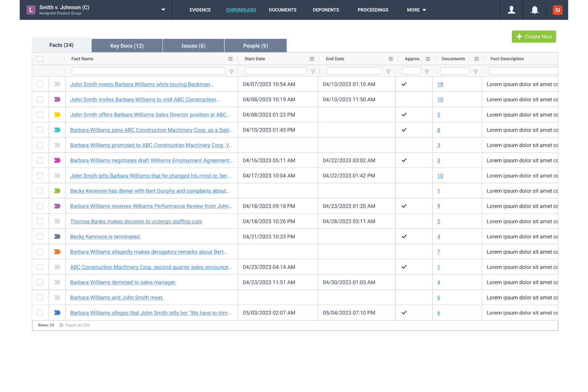
Task: Click the Export as CSV icon
Action: 62,325
